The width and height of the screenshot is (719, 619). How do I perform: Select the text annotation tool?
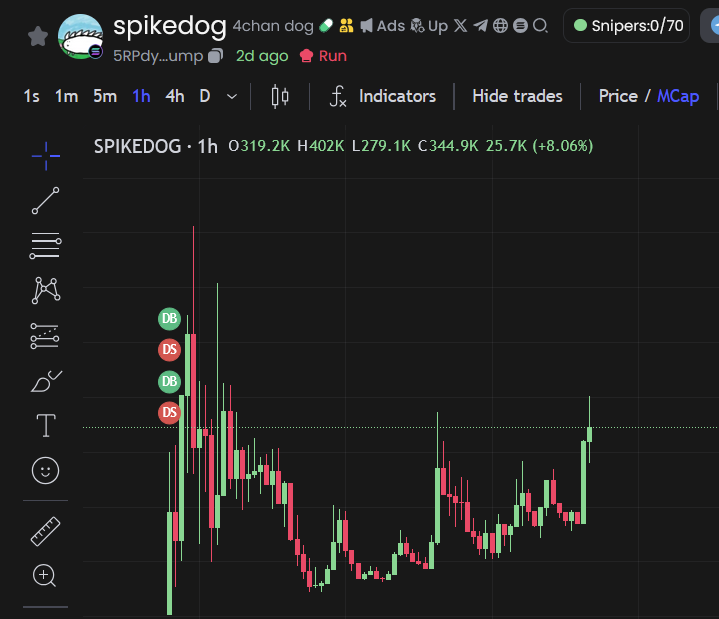46,426
